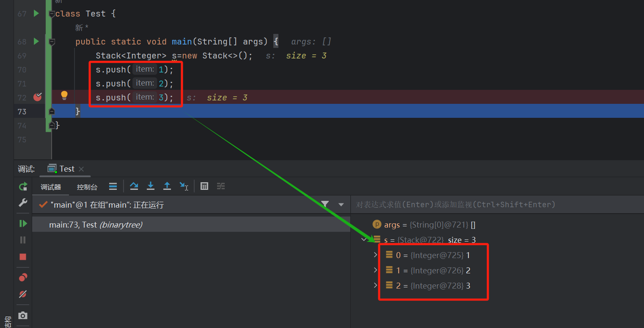Viewport: 644px width, 328px height.
Task: Select the s = {Stack@722} row
Action: point(497,240)
